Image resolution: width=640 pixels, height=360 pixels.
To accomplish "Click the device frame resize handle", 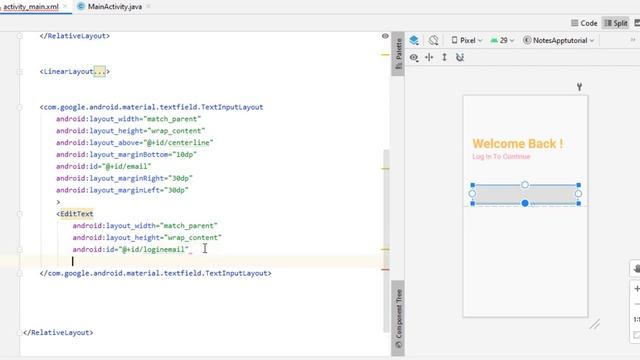I will 594,324.
